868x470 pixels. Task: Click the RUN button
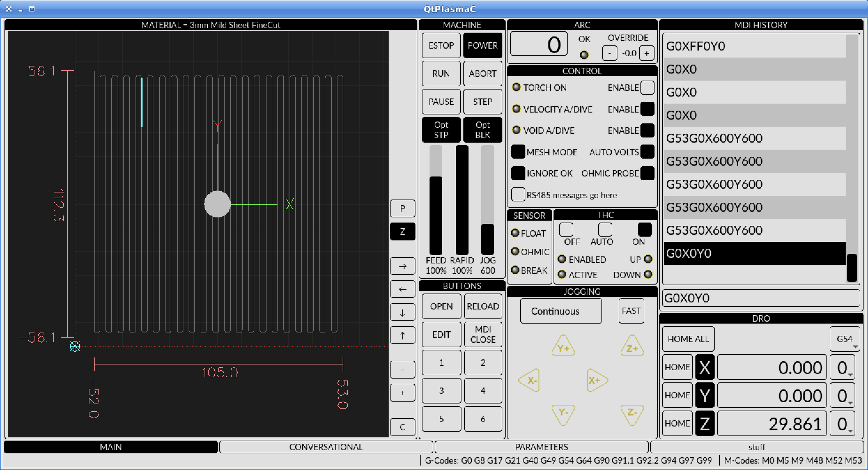click(x=441, y=74)
